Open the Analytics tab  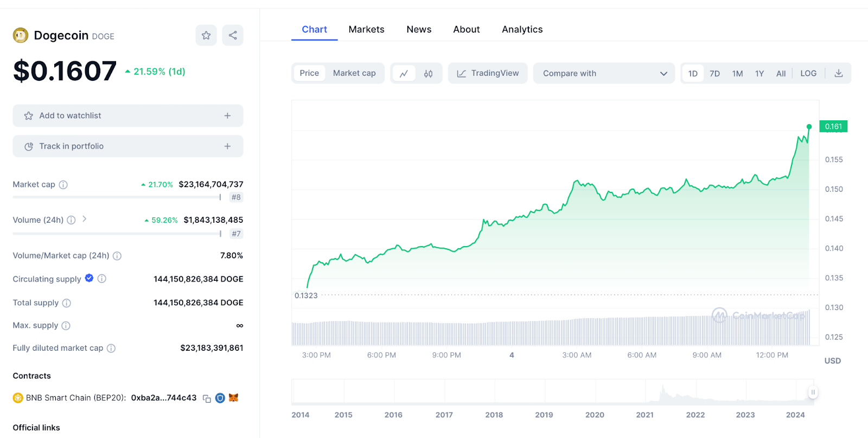[x=522, y=29]
